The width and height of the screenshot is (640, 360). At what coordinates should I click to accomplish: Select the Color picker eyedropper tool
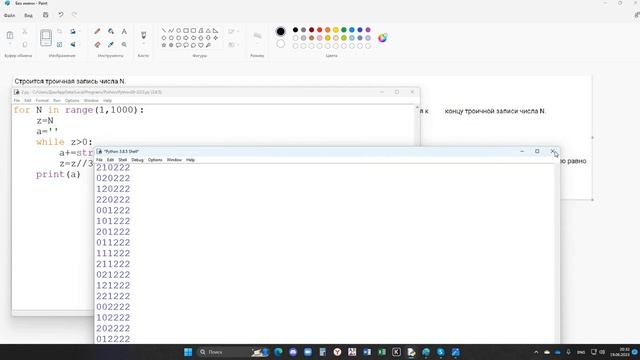coord(111,44)
